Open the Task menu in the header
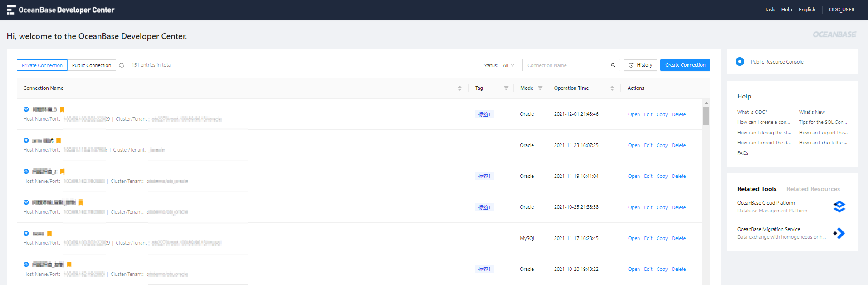The height and width of the screenshot is (285, 868). 770,10
